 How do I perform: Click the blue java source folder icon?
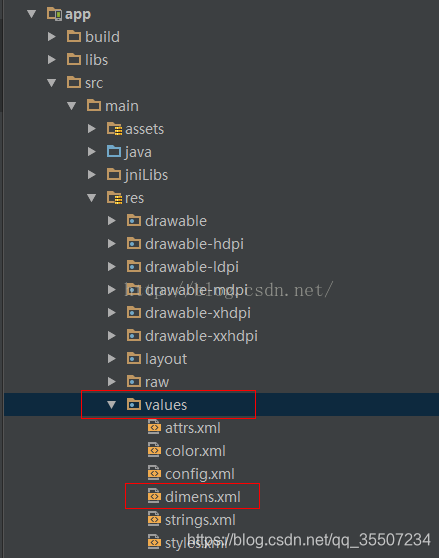[114, 151]
